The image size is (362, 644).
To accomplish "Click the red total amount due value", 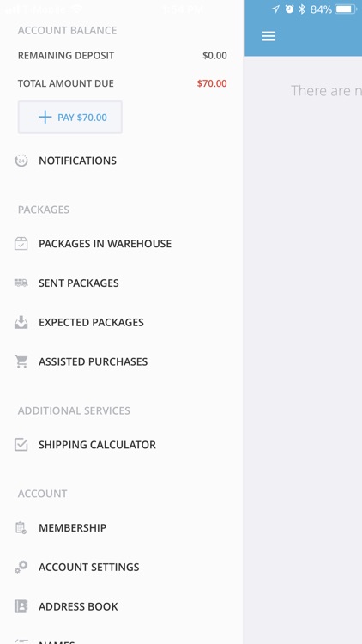I will click(x=212, y=83).
